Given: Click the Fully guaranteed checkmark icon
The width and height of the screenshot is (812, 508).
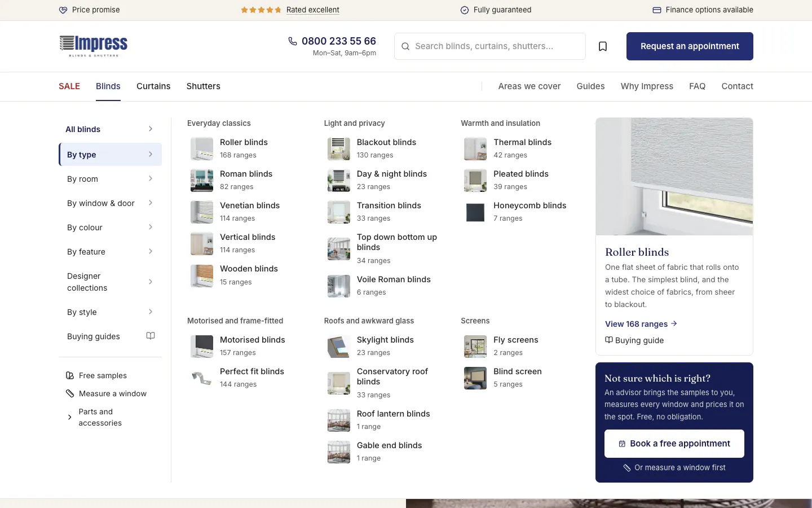Looking at the screenshot, I should [x=465, y=10].
